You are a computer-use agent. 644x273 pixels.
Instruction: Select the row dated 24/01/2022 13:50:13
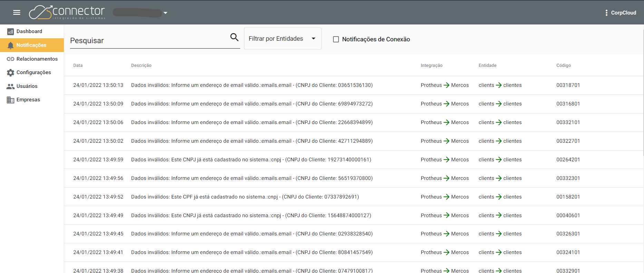tap(354, 85)
